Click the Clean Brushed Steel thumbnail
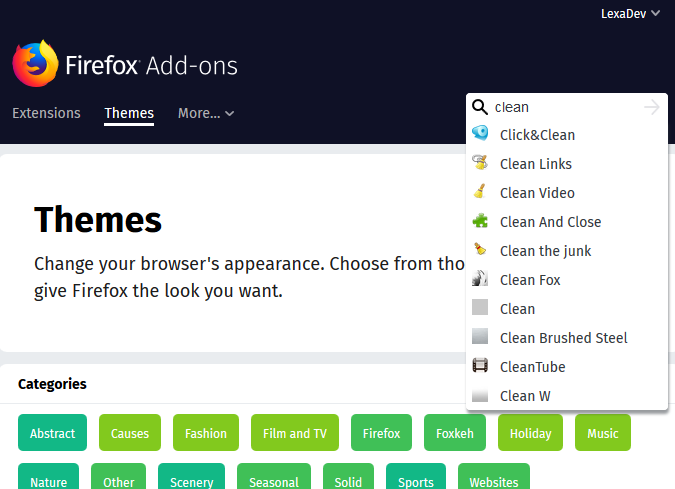The image size is (675, 489). 480,337
